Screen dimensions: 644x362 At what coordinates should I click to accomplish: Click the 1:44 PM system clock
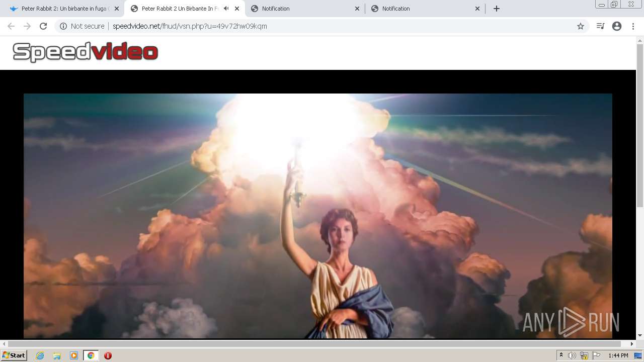618,355
